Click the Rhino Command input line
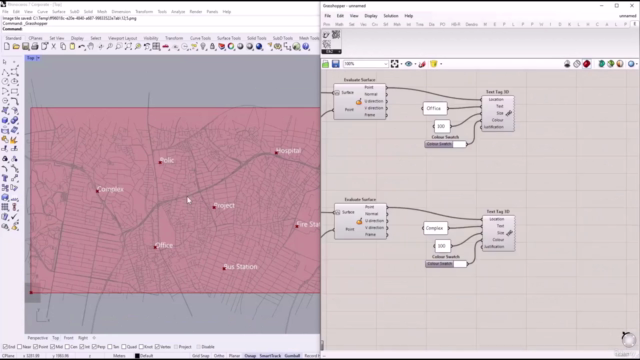The width and height of the screenshot is (640, 360). [x=160, y=29]
